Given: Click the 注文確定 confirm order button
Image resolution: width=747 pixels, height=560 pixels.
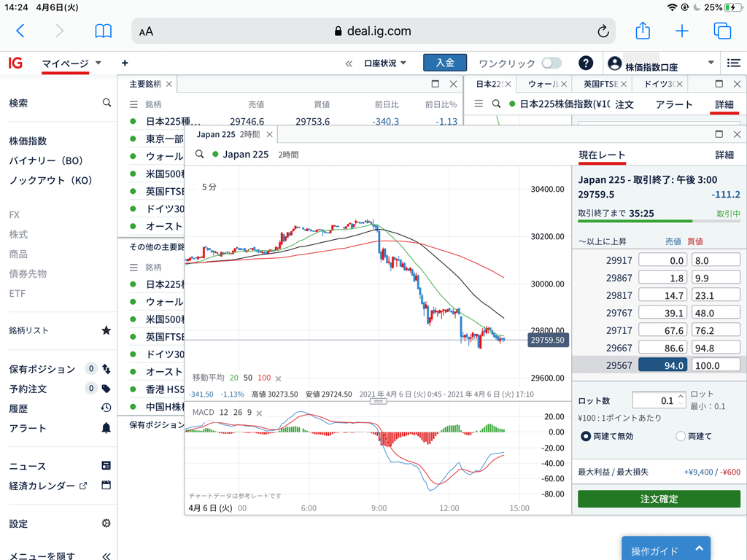Looking at the screenshot, I should click(x=659, y=499).
